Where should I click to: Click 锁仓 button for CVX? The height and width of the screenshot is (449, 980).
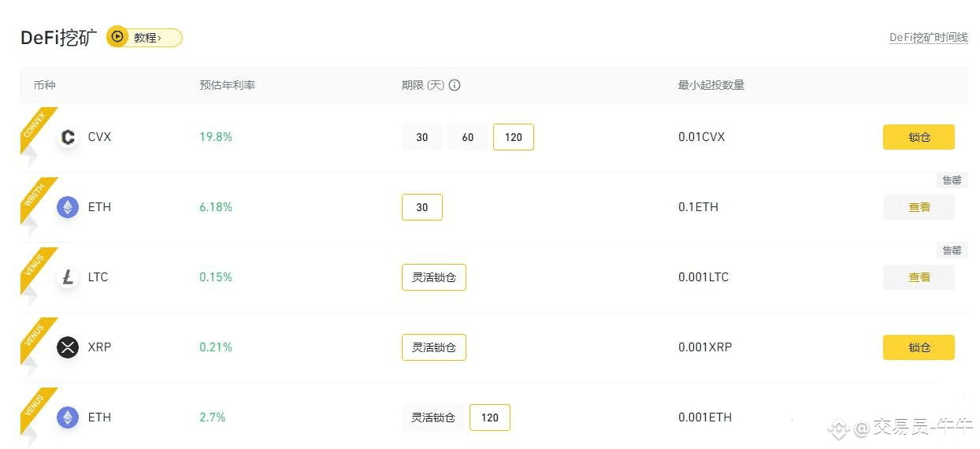click(x=919, y=137)
